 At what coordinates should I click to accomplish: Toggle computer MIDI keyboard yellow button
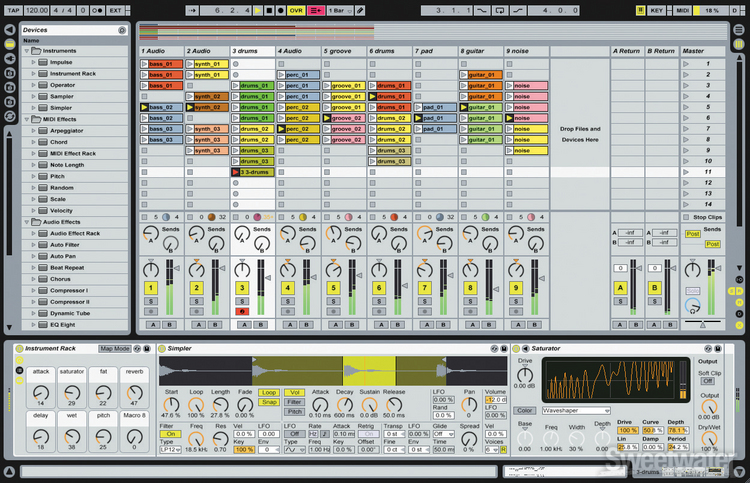click(x=640, y=10)
